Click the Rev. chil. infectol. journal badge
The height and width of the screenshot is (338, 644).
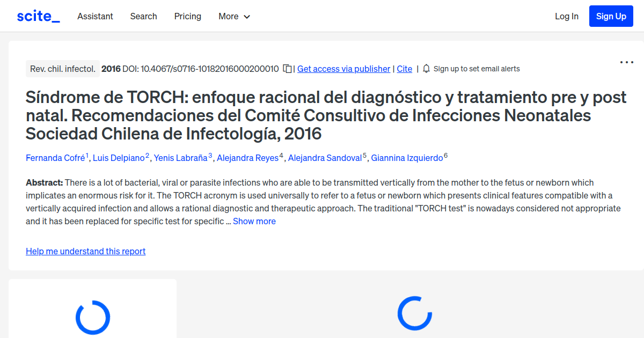click(62, 69)
